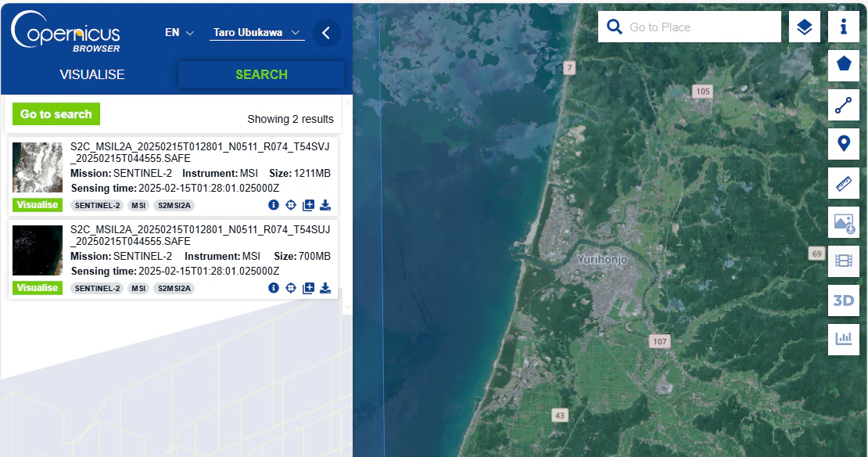Visualise the T54SVJ product
Viewport: 868px width, 457px height.
click(37, 205)
